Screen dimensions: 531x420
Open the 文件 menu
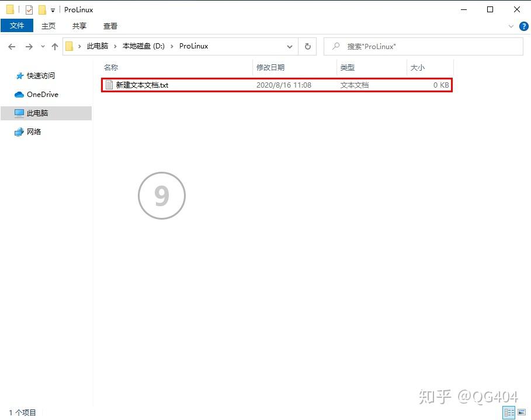(17, 26)
